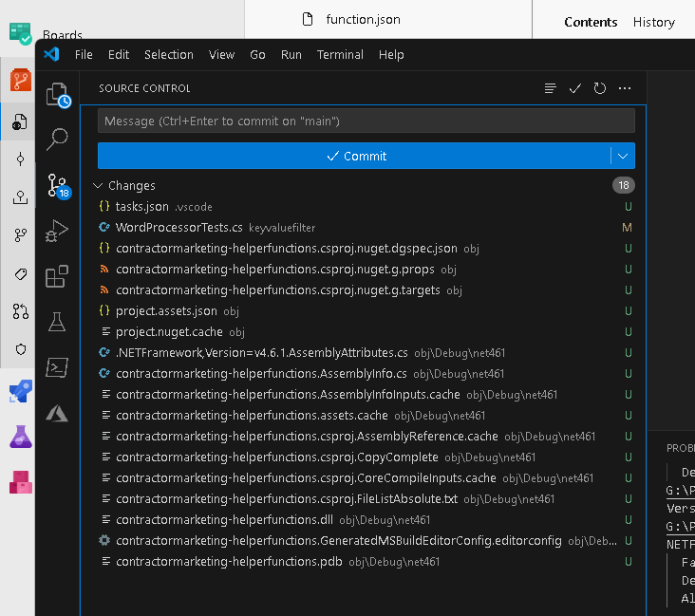The height and width of the screenshot is (616, 695).
Task: Select contractormarketing-helperfunctions.dll file
Action: [364, 520]
